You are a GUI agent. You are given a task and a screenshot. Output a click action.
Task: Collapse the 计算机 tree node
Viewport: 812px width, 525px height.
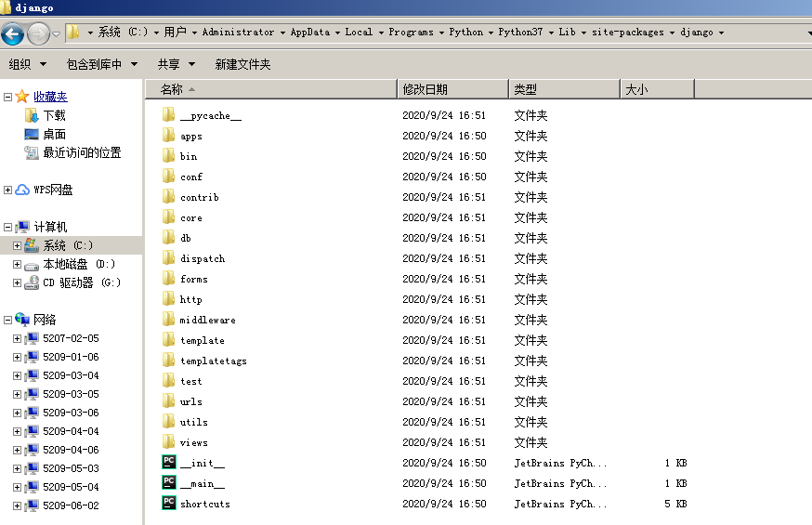tap(7, 227)
